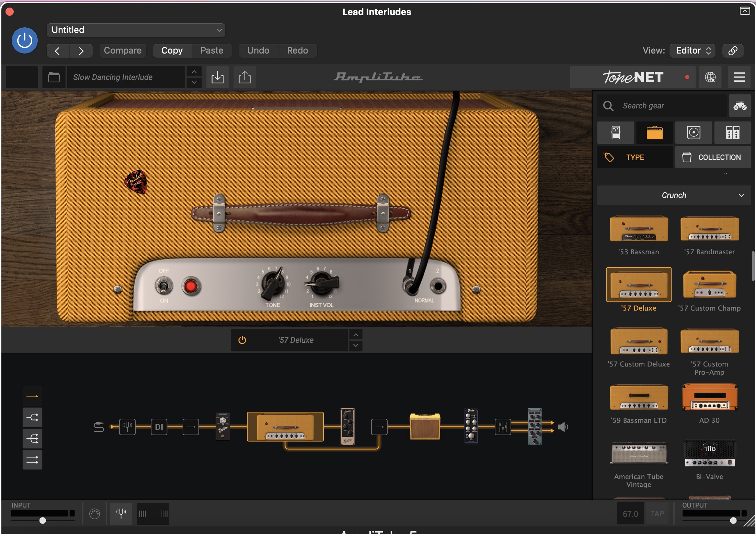Click the DI block in signal chain
The height and width of the screenshot is (534, 756).
pos(159,427)
